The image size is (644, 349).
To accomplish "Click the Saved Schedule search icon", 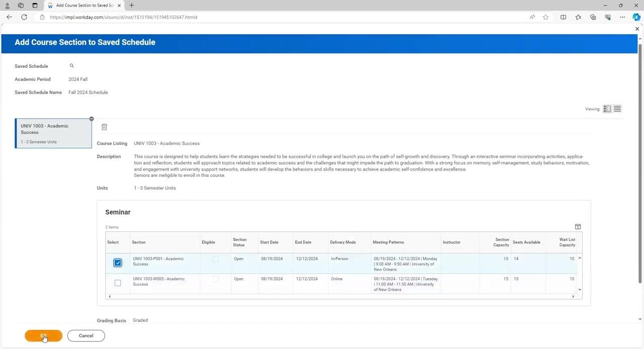I will (71, 66).
